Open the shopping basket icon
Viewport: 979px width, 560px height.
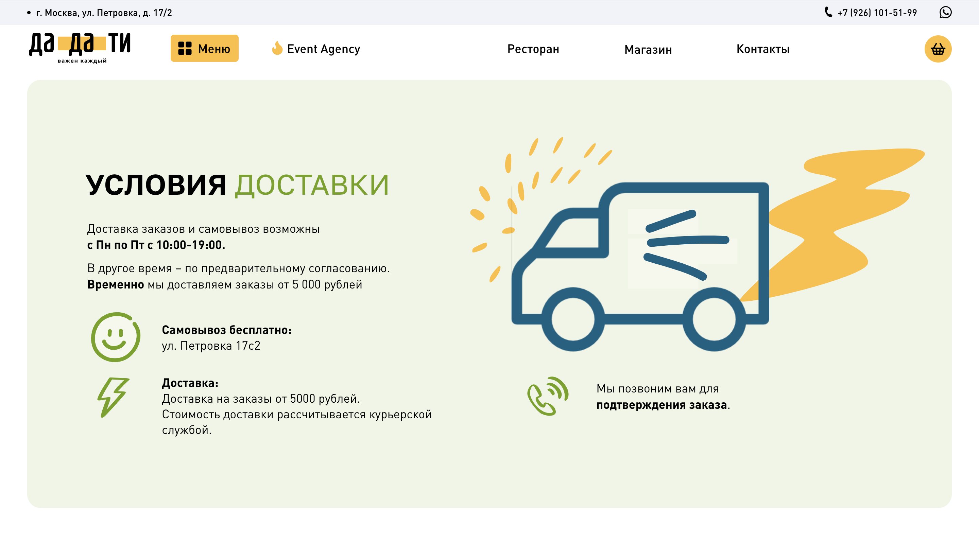(x=938, y=49)
